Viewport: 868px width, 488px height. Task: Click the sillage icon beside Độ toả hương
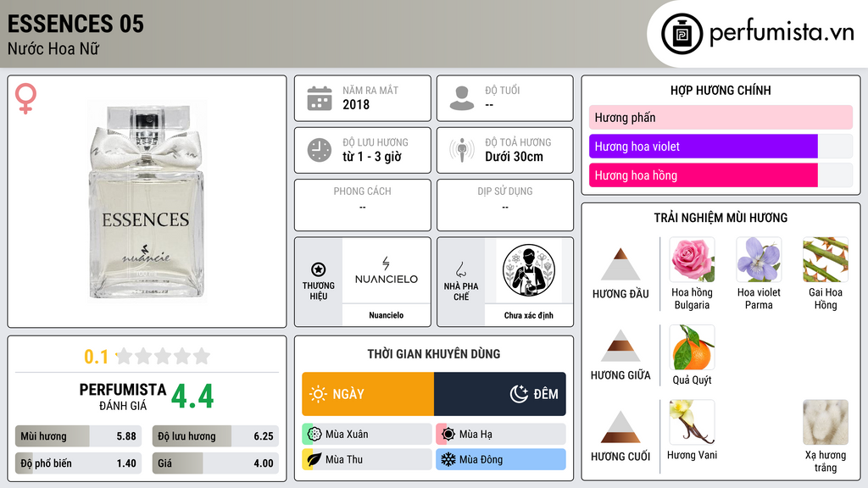[462, 150]
